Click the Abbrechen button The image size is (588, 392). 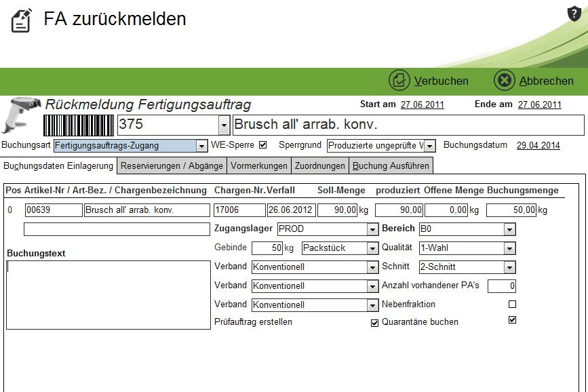(x=534, y=80)
